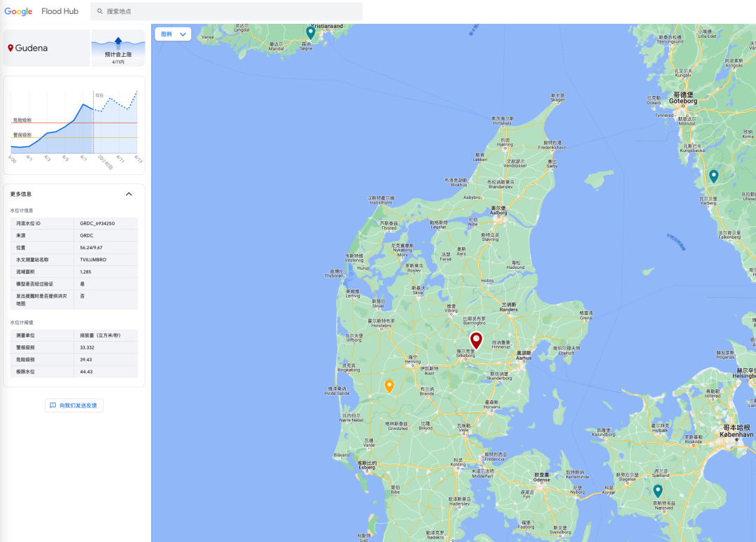Select the orange warning marker near Brande
756x542 pixels.
[389, 386]
